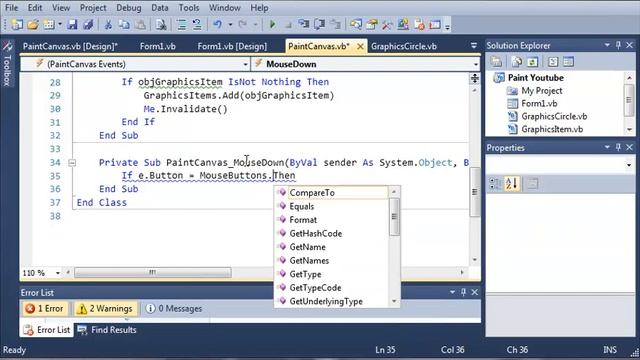
Task: Open the Undo history dropdown arrow
Action: pyautogui.click(x=230, y=25)
